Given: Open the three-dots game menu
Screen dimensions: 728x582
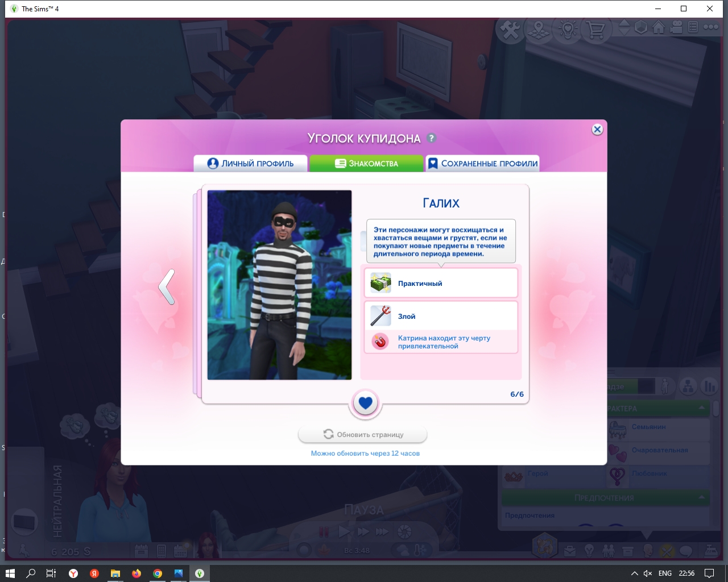Looking at the screenshot, I should coord(711,27).
